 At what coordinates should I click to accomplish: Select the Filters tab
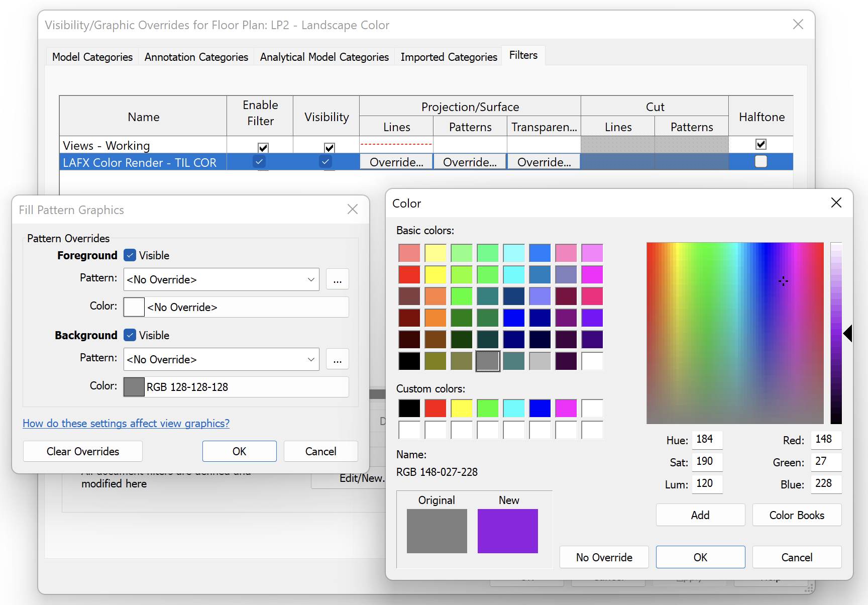[523, 55]
